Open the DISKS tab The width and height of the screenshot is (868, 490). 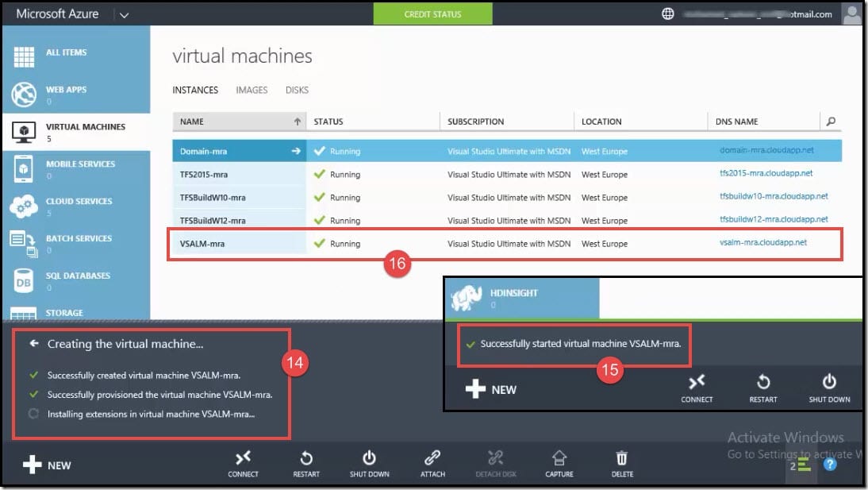tap(297, 90)
